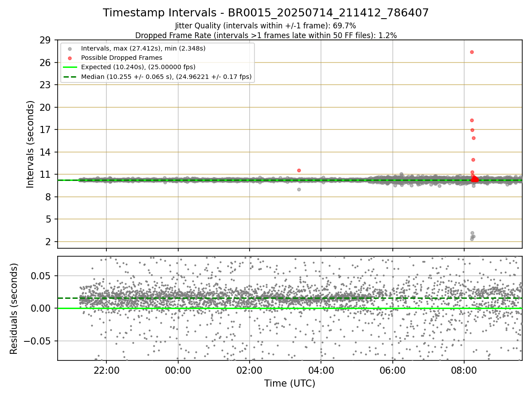532x399 pixels.
Task: Click legend entry 'Possible Dropped Frames'
Action: coord(121,58)
